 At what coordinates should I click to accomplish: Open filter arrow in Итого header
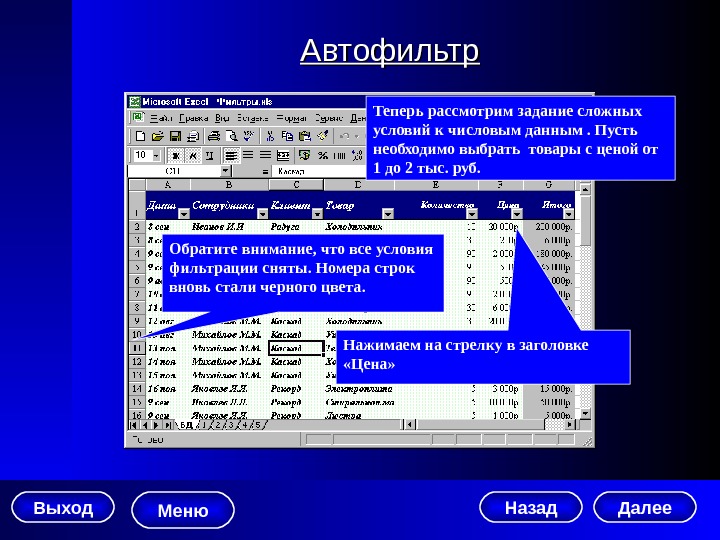coord(568,214)
